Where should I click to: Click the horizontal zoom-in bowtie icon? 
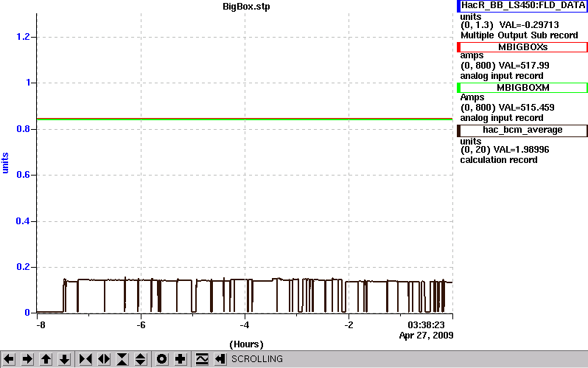[x=85, y=359]
